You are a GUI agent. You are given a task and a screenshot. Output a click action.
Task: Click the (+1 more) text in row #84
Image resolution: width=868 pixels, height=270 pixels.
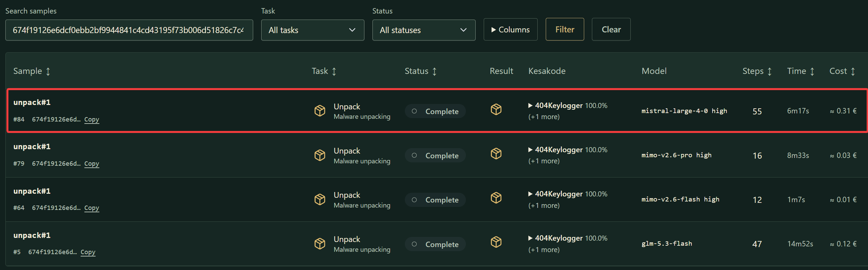tap(544, 117)
